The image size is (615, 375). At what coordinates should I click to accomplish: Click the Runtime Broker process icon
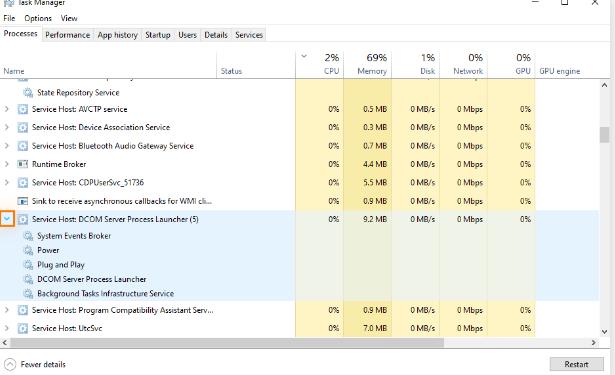[23, 164]
